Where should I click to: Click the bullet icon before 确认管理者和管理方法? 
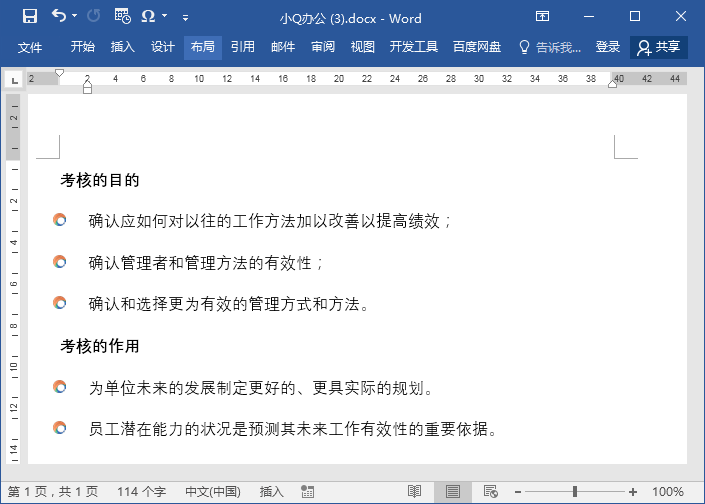(x=60, y=262)
